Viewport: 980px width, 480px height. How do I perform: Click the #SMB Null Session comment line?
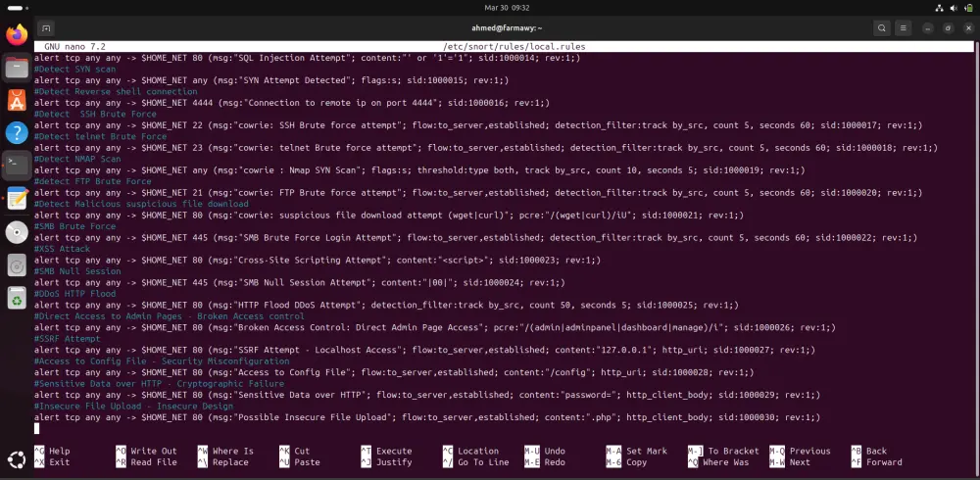coord(77,271)
